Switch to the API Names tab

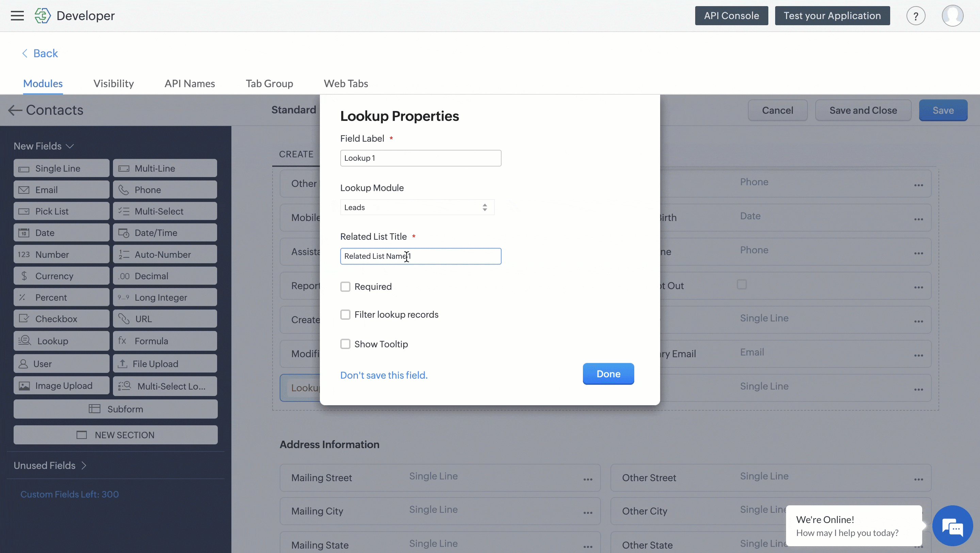(190, 83)
